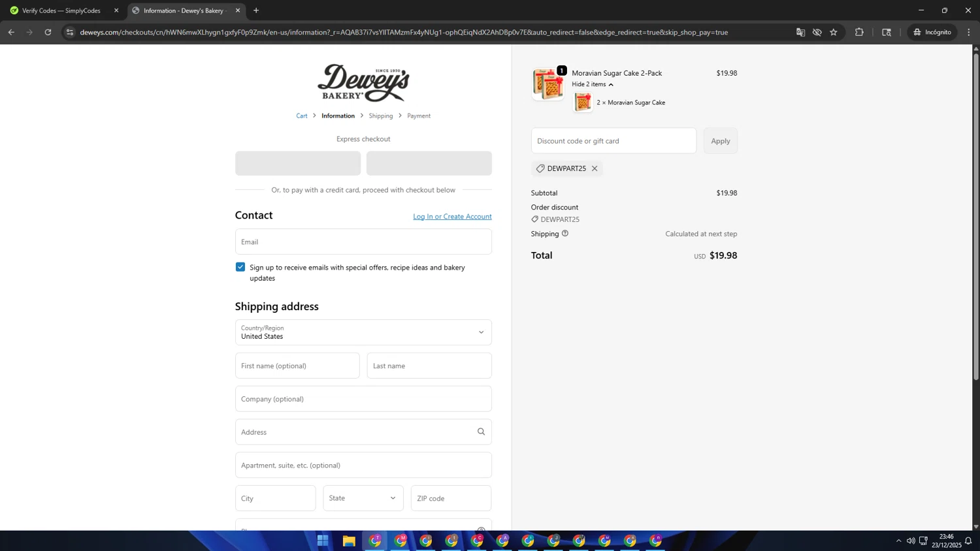Click the 2 × Moravian Sugar Cake thumbnail

(x=583, y=102)
